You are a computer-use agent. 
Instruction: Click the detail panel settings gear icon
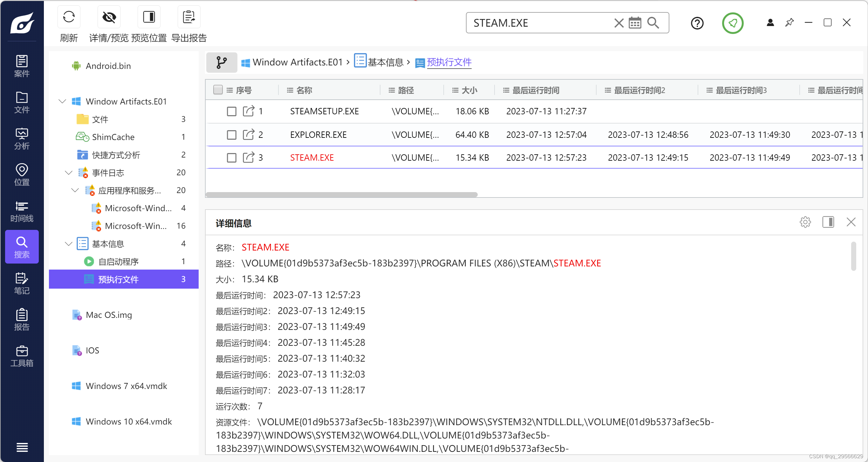(x=805, y=222)
